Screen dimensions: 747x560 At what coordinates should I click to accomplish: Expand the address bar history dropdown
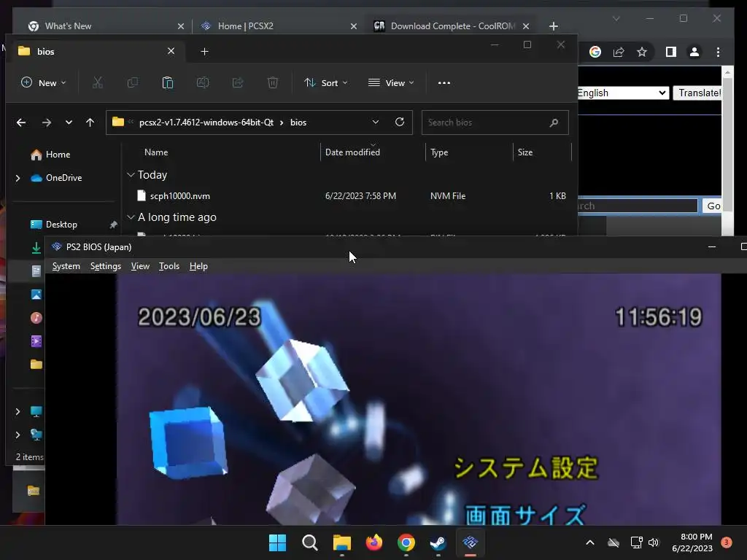point(376,122)
